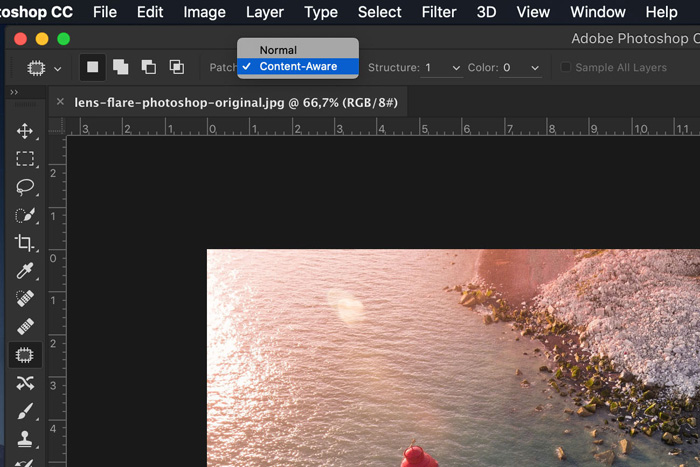Open the Layer menu

pyautogui.click(x=265, y=12)
